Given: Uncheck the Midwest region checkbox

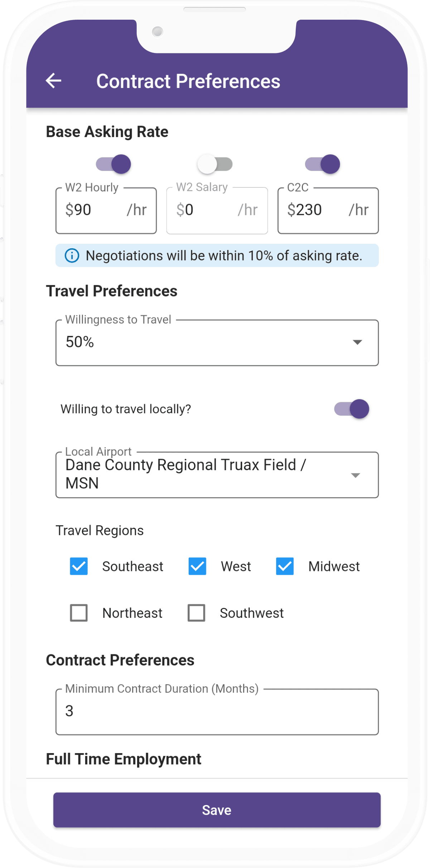Looking at the screenshot, I should 285,566.
